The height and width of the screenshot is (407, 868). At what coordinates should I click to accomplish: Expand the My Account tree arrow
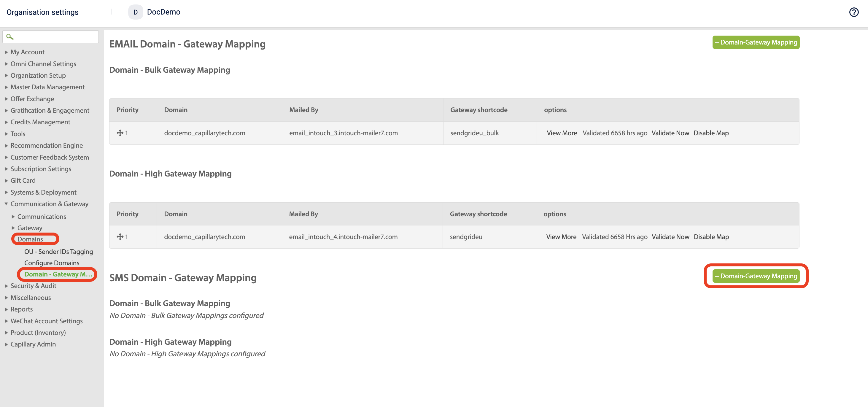point(7,52)
